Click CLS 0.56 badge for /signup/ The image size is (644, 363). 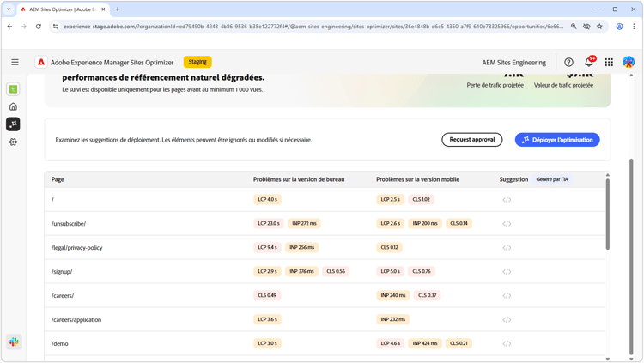click(x=336, y=271)
